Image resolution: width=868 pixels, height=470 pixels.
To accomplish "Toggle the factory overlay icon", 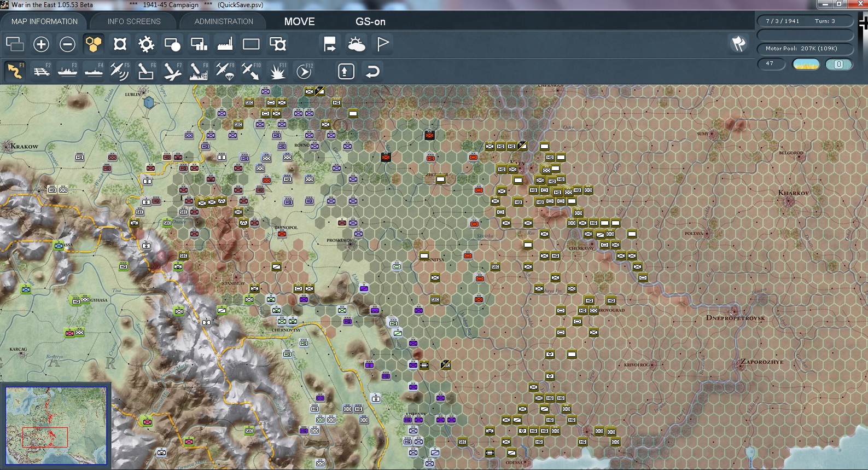I will pyautogui.click(x=225, y=44).
